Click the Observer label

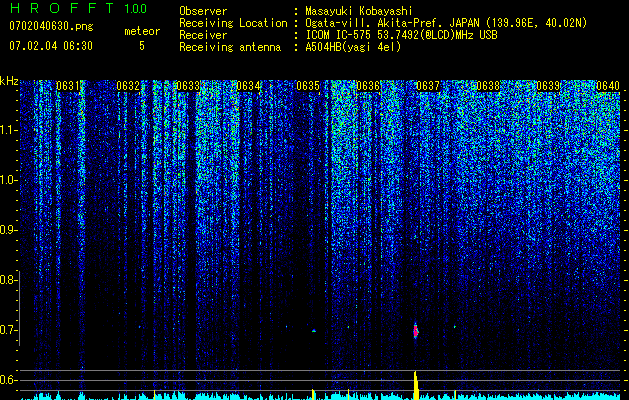pyautogui.click(x=203, y=11)
